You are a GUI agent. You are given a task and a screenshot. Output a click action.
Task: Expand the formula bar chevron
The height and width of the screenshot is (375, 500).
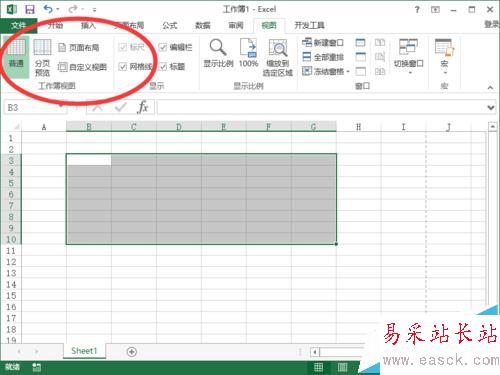point(490,108)
